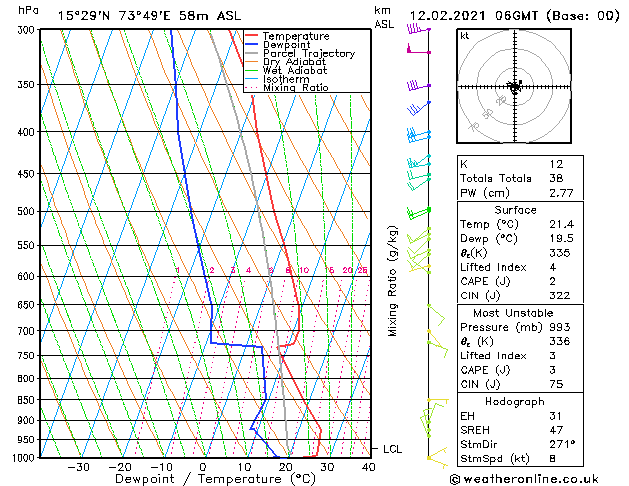Click the weatheronline.co.uk copyright text
Viewport: 629px width, 486px height.
point(524,479)
